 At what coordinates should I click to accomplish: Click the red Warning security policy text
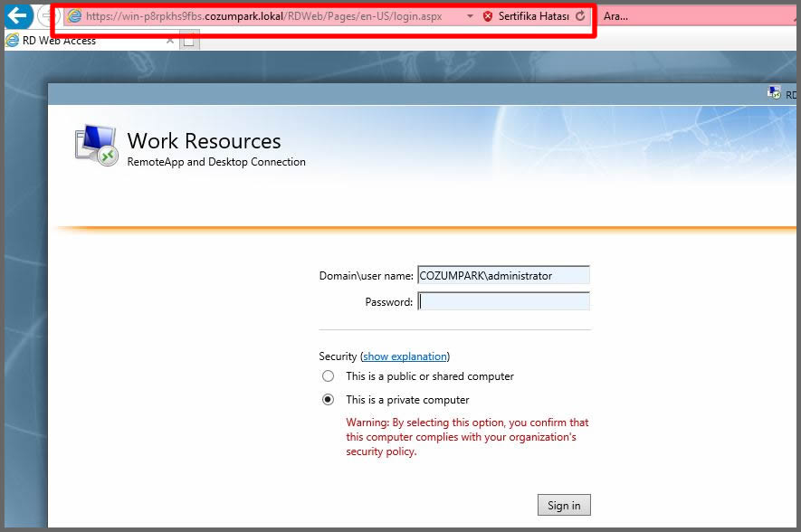[x=467, y=437]
